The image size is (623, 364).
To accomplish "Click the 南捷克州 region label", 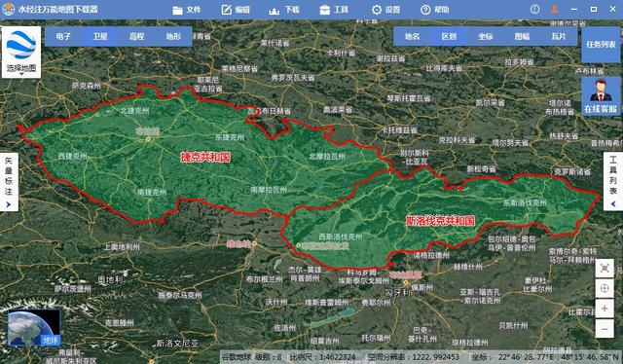I will [152, 192].
